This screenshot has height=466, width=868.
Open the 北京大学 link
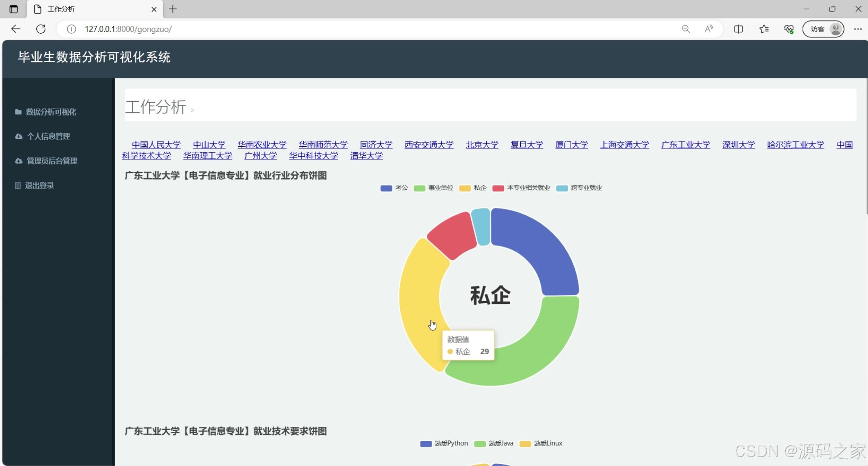482,145
